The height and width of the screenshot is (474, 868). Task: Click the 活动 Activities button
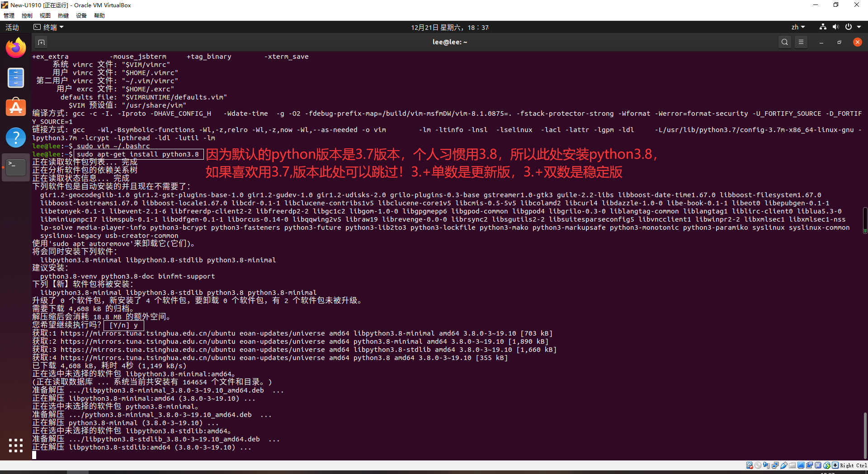pos(12,27)
